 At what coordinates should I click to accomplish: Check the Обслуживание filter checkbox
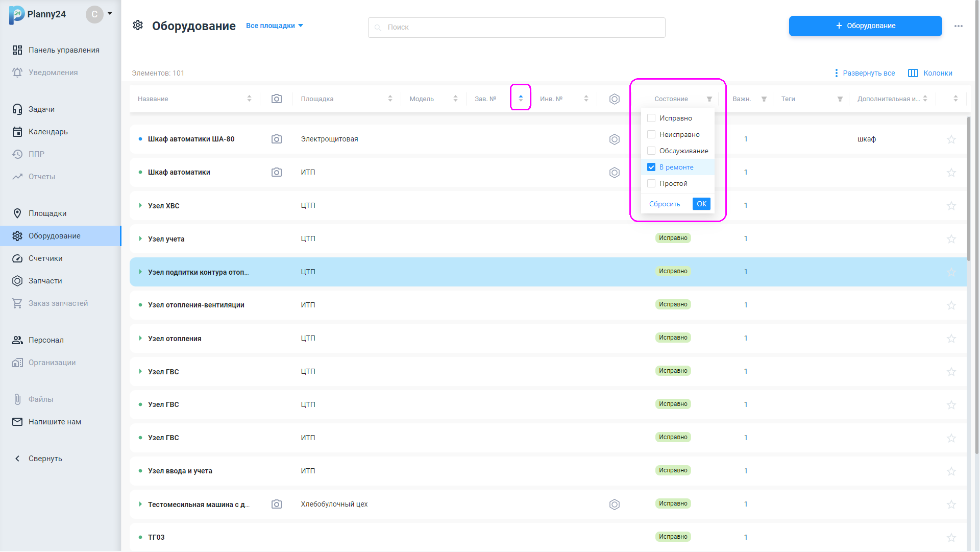(x=651, y=151)
